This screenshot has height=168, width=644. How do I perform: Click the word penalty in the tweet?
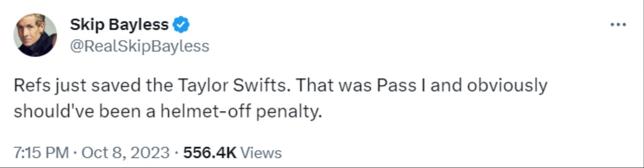(288, 112)
